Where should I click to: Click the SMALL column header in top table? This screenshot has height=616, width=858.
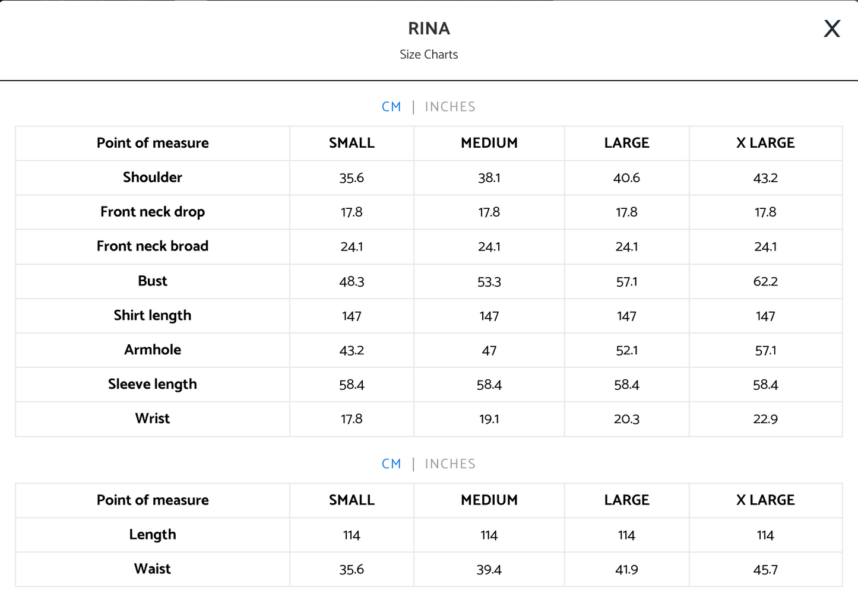[352, 143]
